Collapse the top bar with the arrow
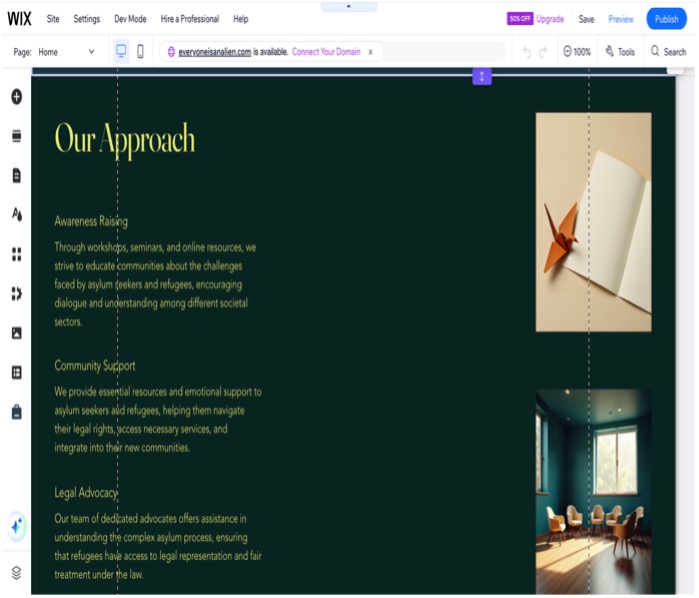The height and width of the screenshot is (598, 699). click(348, 6)
